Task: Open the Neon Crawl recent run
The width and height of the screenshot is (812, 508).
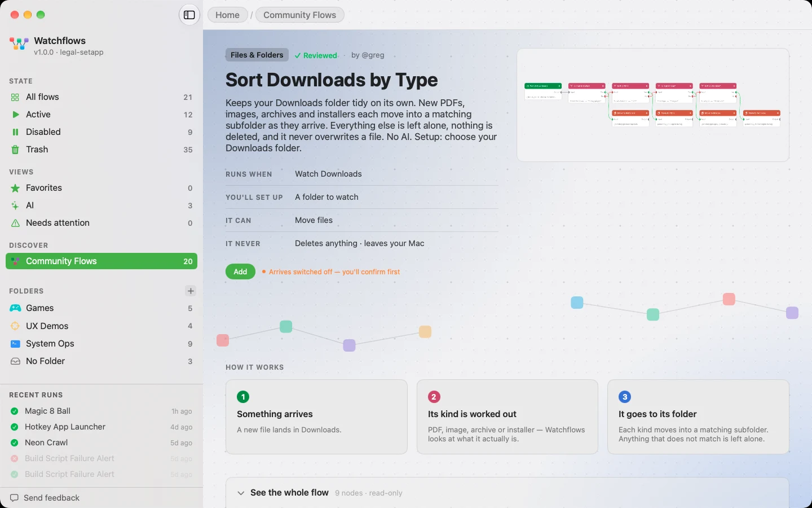Action: point(101,443)
